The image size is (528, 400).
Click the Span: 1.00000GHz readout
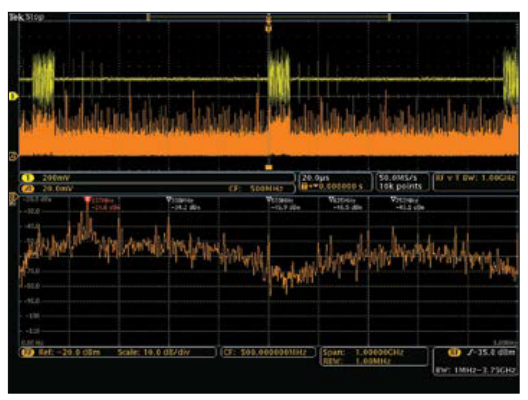(363, 353)
